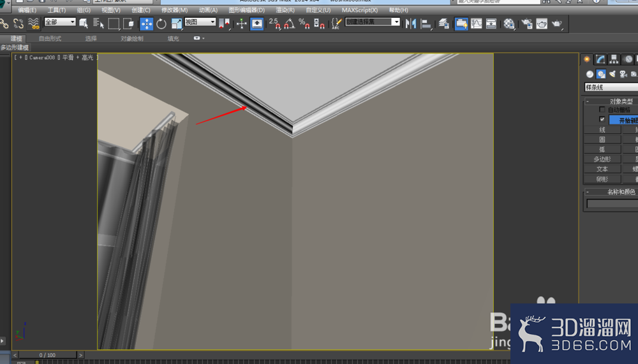The image size is (638, 364).
Task: Open Render Setup teapot icon
Action: click(527, 24)
